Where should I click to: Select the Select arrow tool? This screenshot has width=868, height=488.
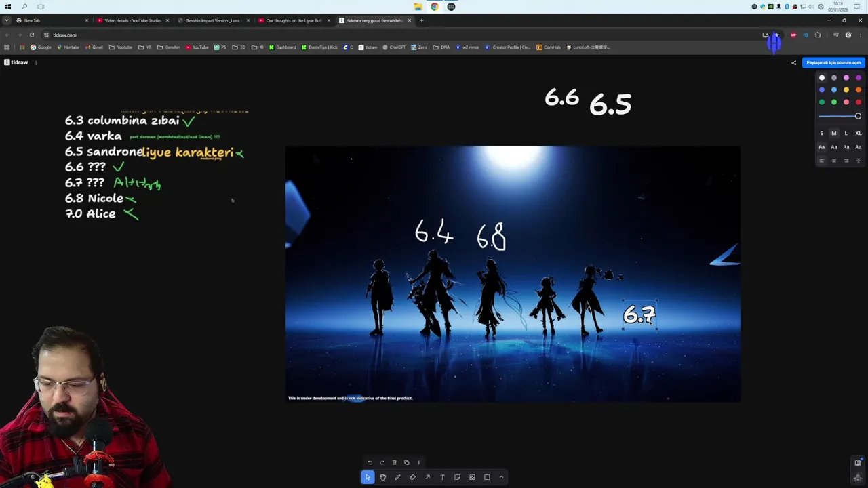tap(368, 477)
